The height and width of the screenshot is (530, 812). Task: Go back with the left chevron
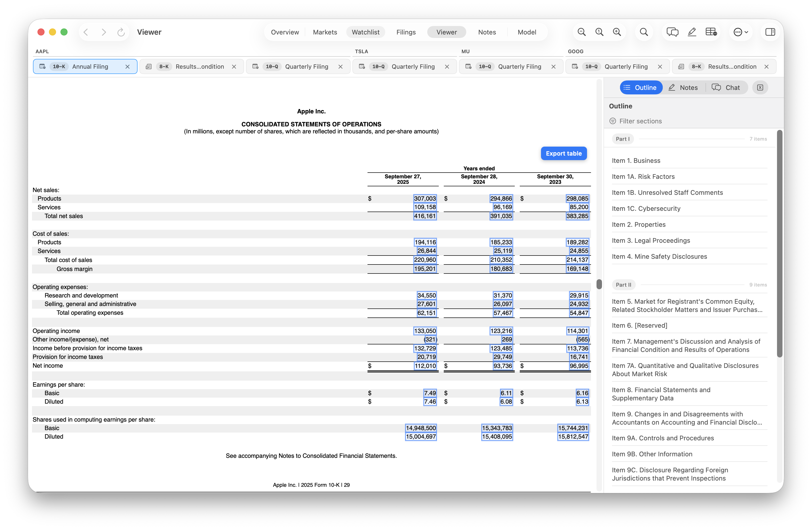[x=86, y=32]
